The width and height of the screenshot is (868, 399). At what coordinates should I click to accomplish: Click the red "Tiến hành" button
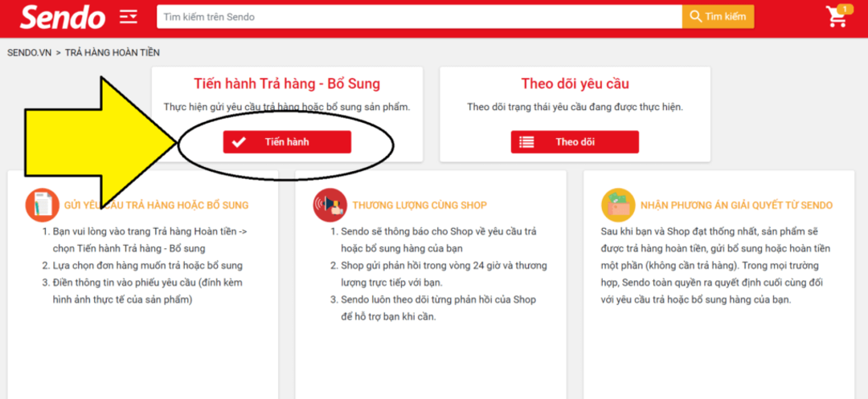point(287,142)
